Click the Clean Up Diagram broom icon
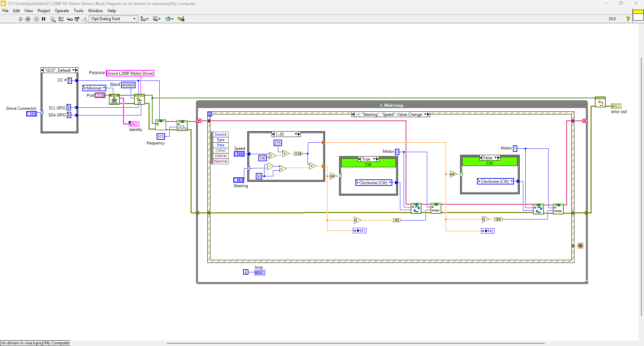The image size is (644, 346). click(181, 19)
